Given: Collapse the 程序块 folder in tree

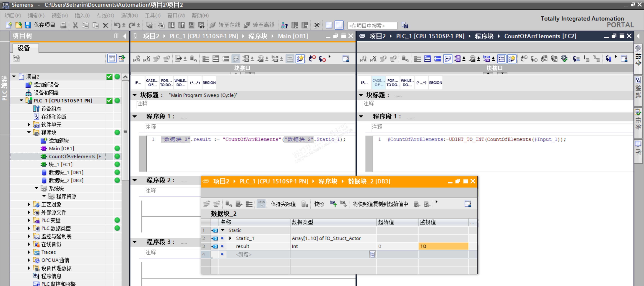Looking at the screenshot, I should pyautogui.click(x=29, y=133).
